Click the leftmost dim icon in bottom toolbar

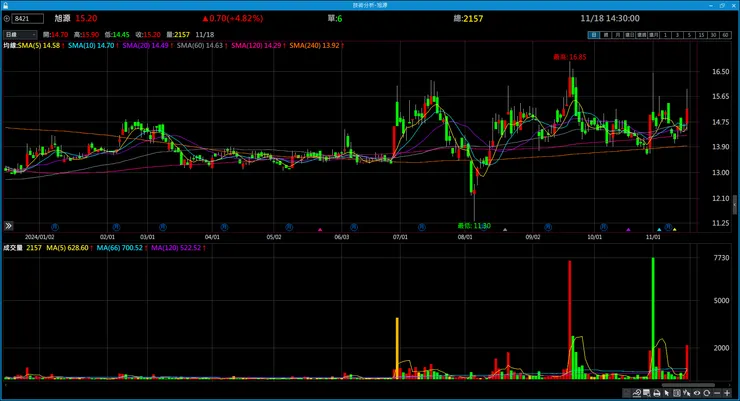click(x=626, y=393)
